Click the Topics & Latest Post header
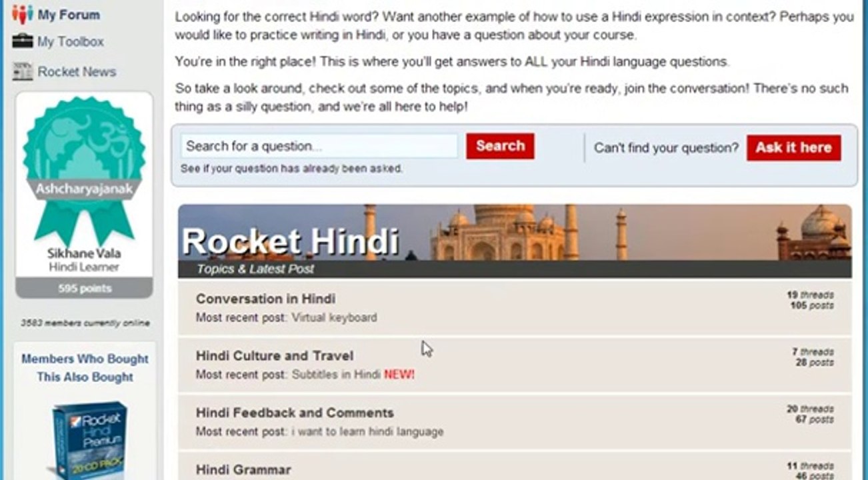 click(255, 269)
